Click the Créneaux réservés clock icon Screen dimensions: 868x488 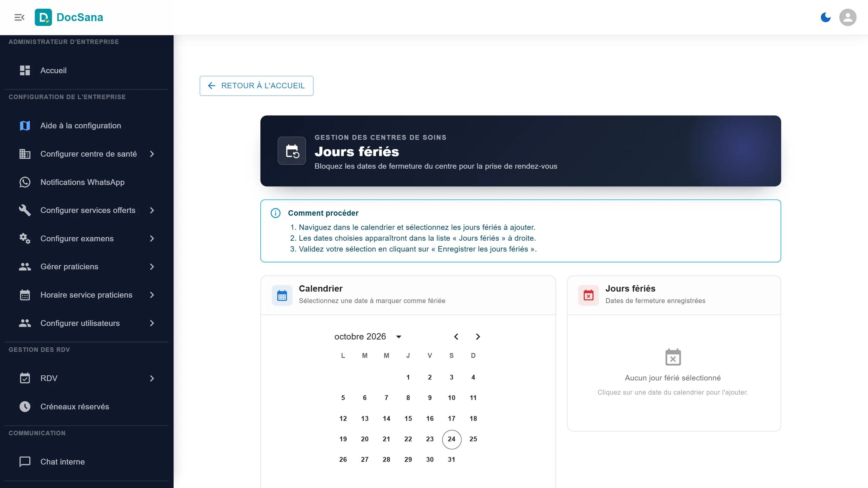pyautogui.click(x=25, y=406)
